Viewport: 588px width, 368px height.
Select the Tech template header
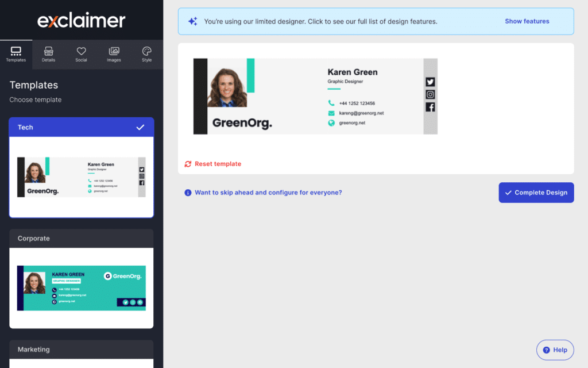(x=82, y=127)
